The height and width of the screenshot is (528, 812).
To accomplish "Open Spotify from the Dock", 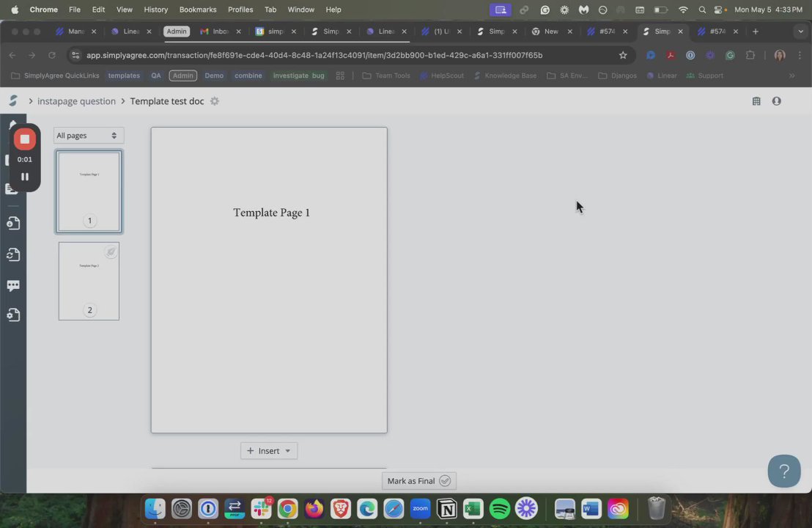I will point(500,509).
